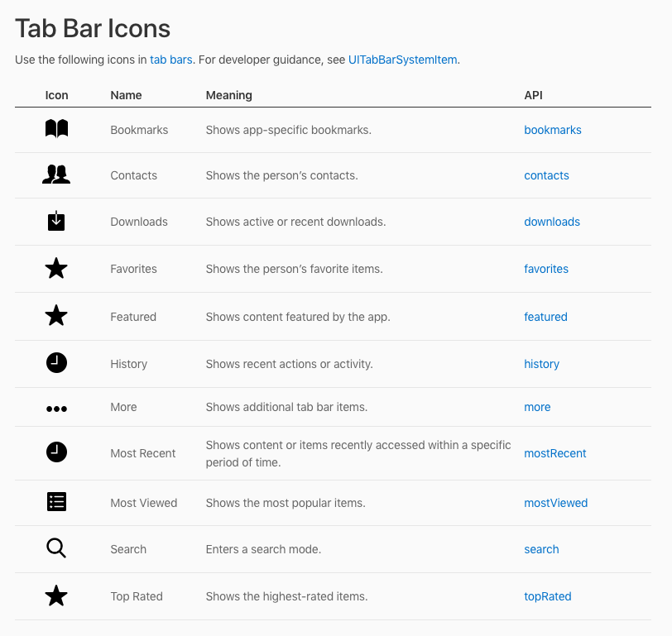Click the Bookmarks open-book icon
The image size is (672, 636).
click(56, 128)
